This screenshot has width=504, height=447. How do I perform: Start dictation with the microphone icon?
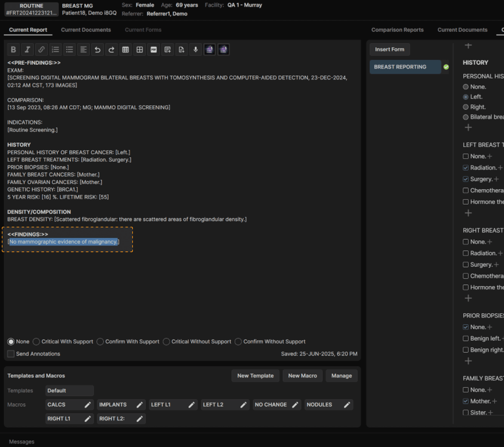196,50
